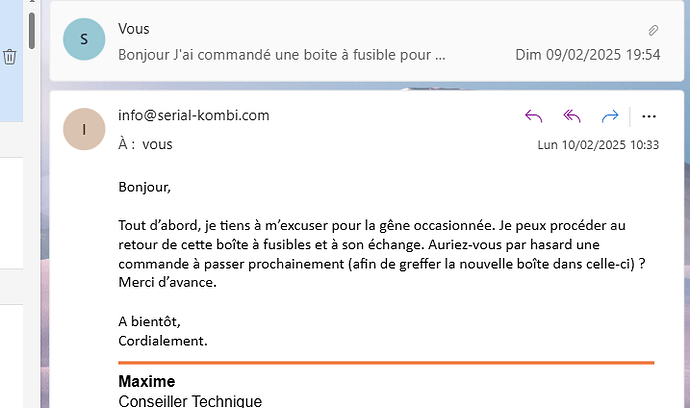Click the 'Bonjour,' greeting line
690x408 pixels.
pyautogui.click(x=144, y=187)
